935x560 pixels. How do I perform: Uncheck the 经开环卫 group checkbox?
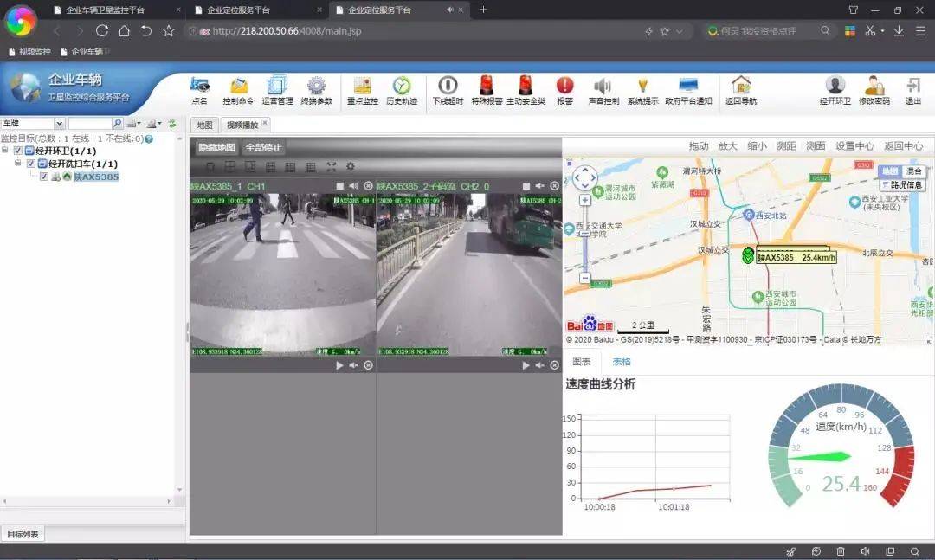pos(18,151)
